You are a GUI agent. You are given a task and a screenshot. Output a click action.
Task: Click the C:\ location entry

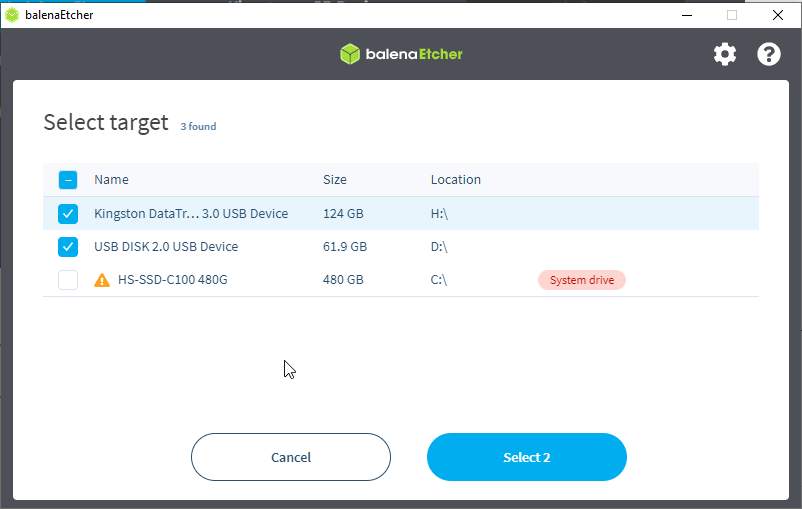tap(439, 280)
